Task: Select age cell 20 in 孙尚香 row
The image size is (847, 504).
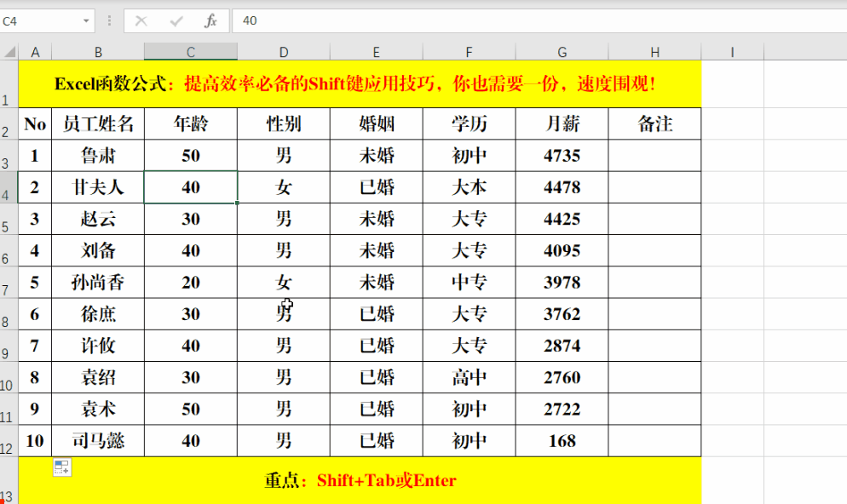Action: coord(191,282)
